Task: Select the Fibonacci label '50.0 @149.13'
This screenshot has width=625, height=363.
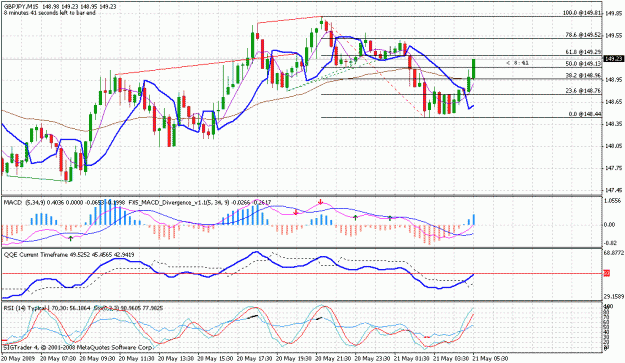Action: 584,64
